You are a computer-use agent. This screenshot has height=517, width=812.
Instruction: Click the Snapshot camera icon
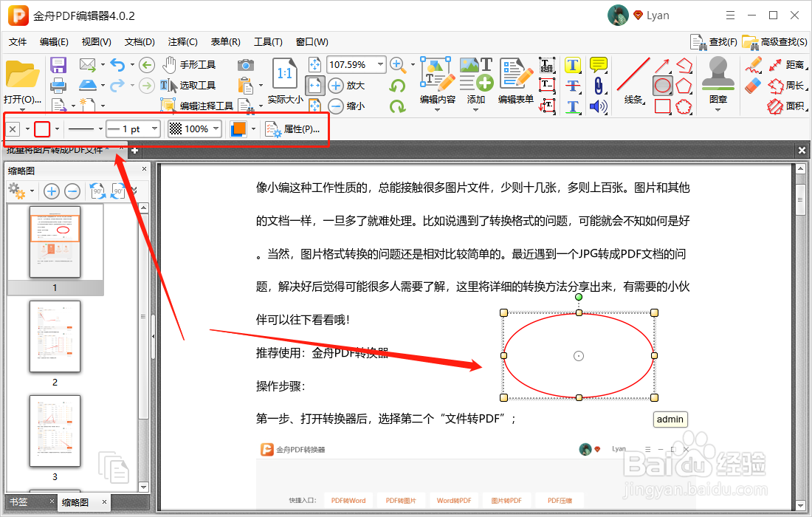(246, 65)
